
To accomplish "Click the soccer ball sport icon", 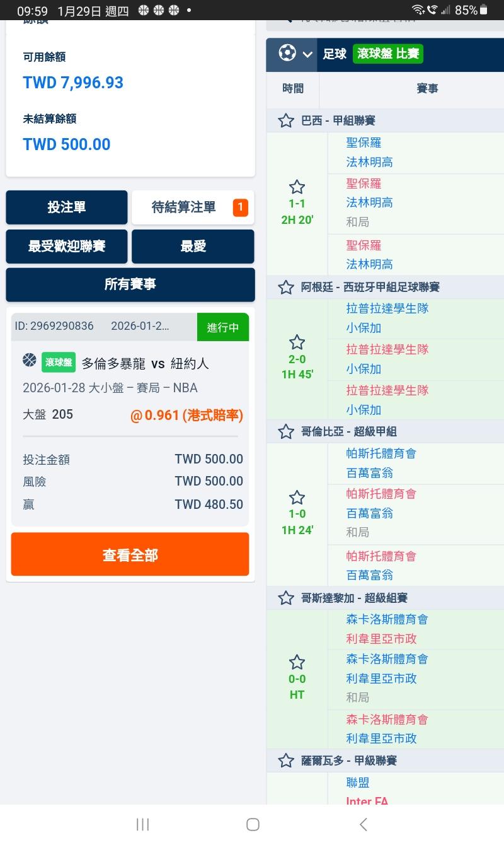I will coord(287,54).
